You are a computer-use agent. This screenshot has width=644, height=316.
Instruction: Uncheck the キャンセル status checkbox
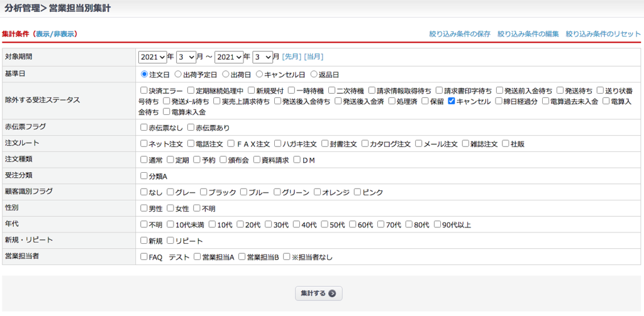[452, 101]
